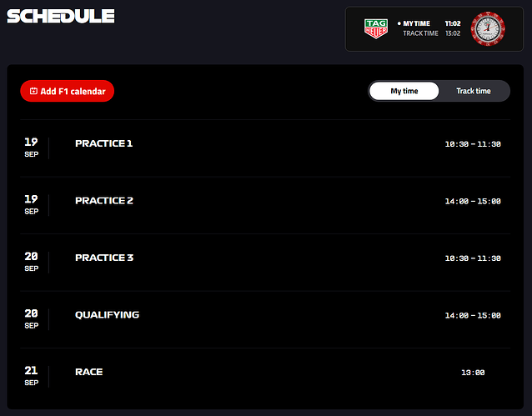Image resolution: width=532 pixels, height=416 pixels.
Task: Open the Practice 3 session row
Action: 103,258
